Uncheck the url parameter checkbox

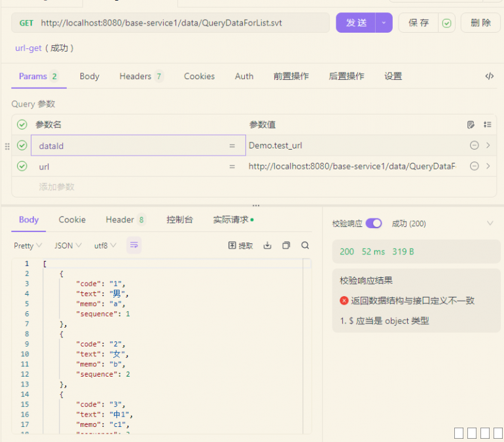coord(22,167)
